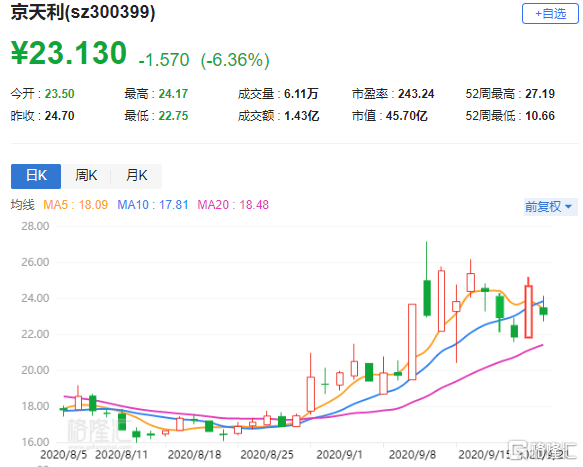Switch to 周K weekly chart tab
The width and height of the screenshot is (583, 467).
pyautogui.click(x=86, y=176)
